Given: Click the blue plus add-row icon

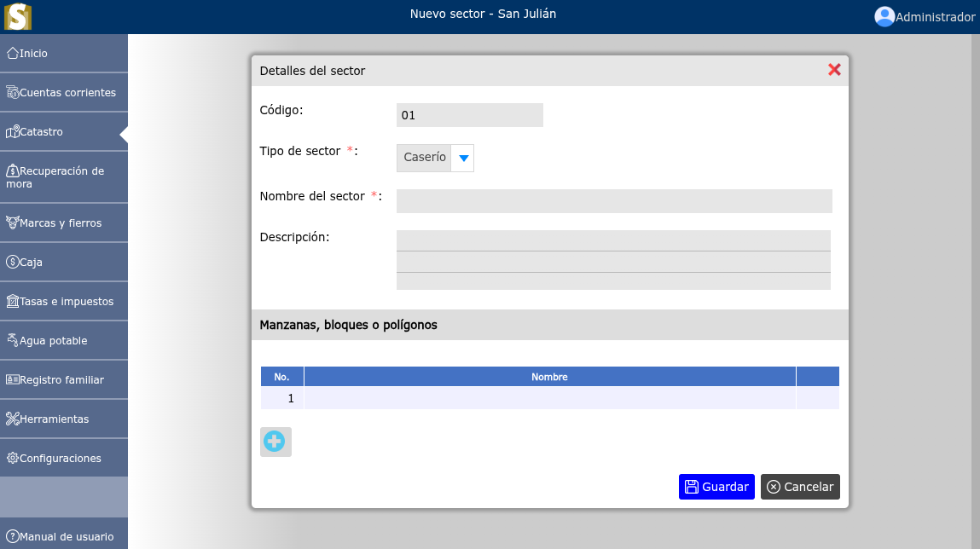Looking at the screenshot, I should pyautogui.click(x=275, y=442).
